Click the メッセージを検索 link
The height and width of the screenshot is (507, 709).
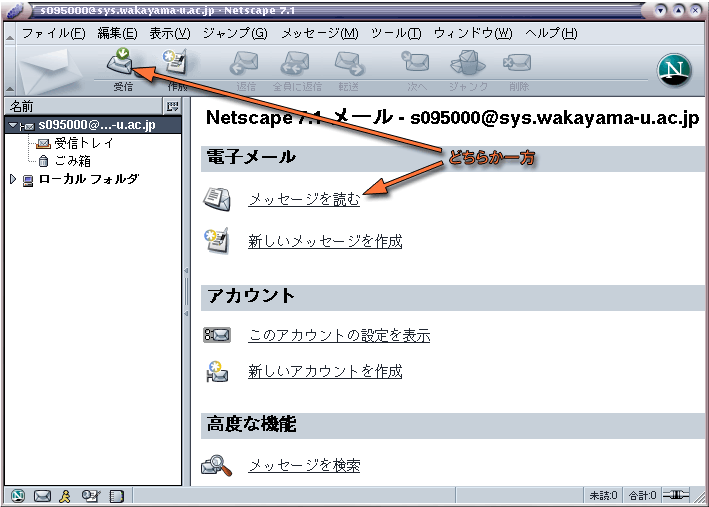click(x=304, y=465)
